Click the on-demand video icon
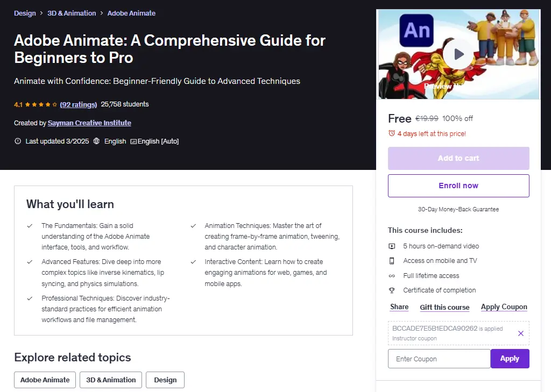The width and height of the screenshot is (551, 392). click(x=392, y=246)
